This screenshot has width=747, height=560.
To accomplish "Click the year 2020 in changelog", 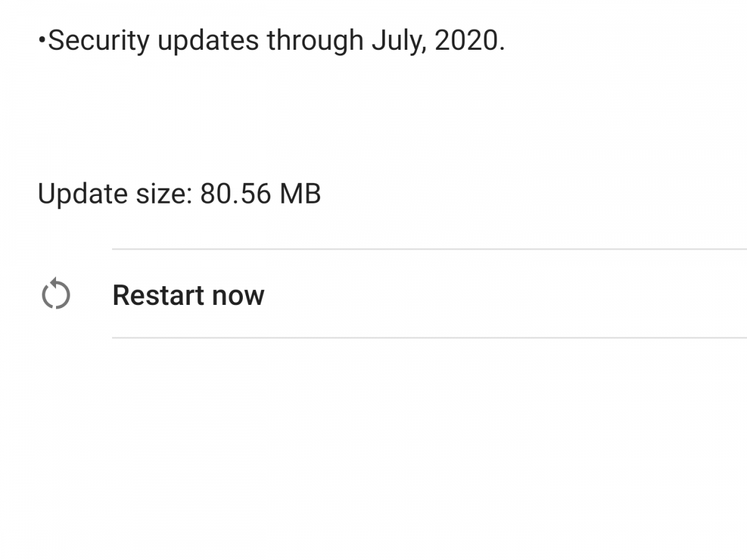I will pos(468,41).
